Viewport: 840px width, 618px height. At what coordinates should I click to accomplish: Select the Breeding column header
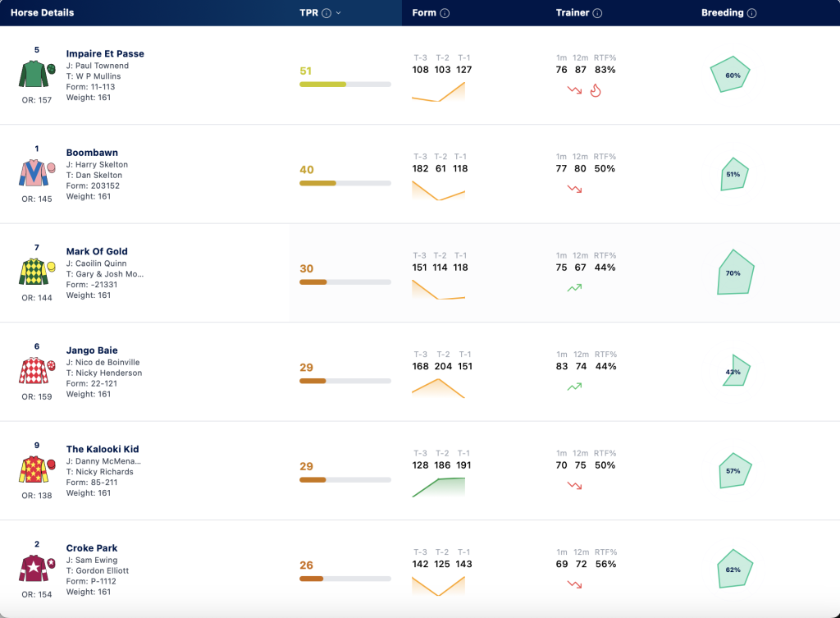point(722,13)
